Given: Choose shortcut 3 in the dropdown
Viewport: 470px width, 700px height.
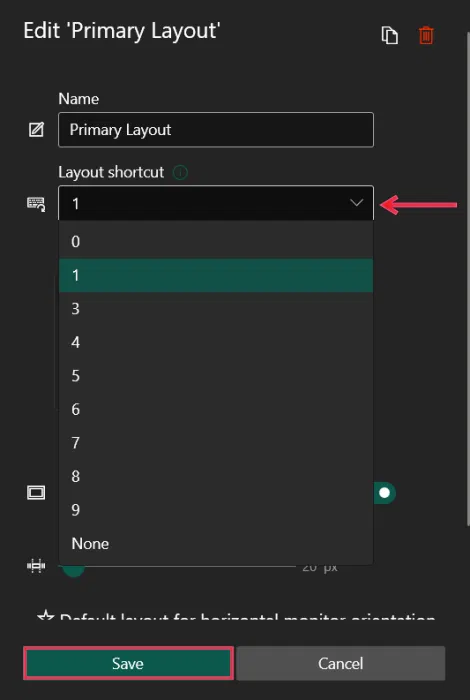Looking at the screenshot, I should tap(216, 309).
